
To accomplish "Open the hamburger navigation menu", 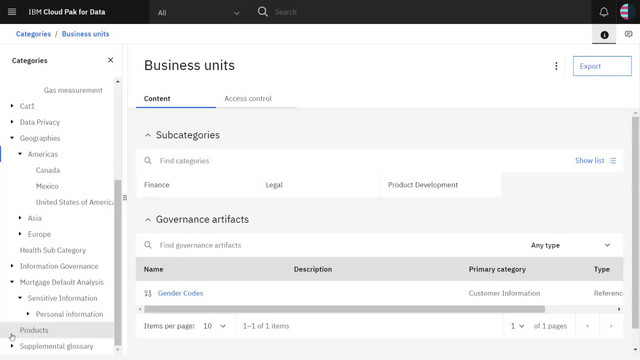I will [x=12, y=12].
